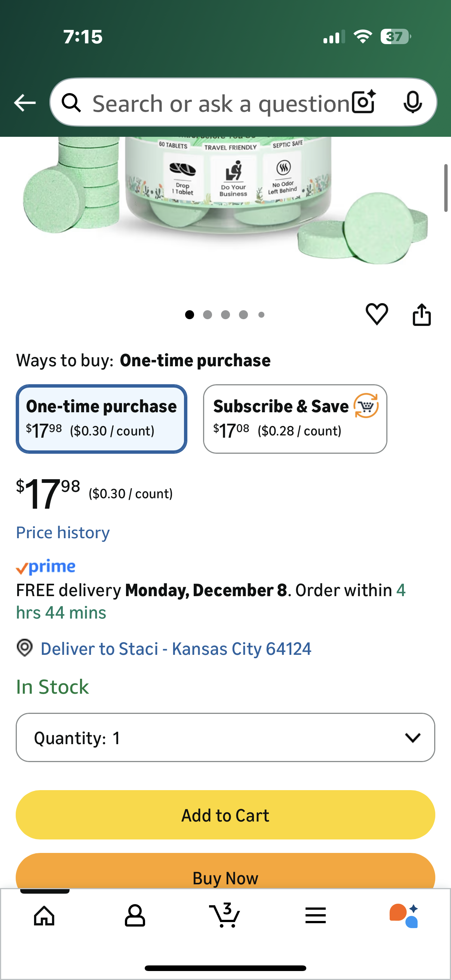
Task: Open camera lens search icon
Action: click(x=363, y=102)
